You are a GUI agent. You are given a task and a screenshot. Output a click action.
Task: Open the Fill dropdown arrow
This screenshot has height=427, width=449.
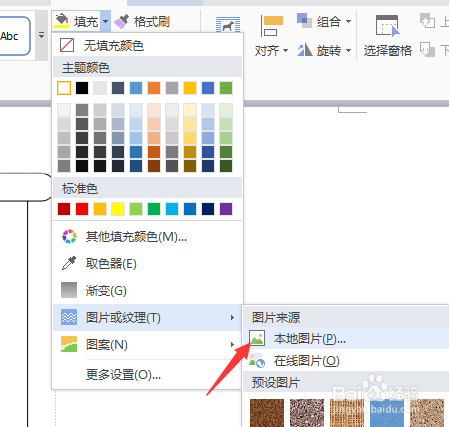coord(106,21)
